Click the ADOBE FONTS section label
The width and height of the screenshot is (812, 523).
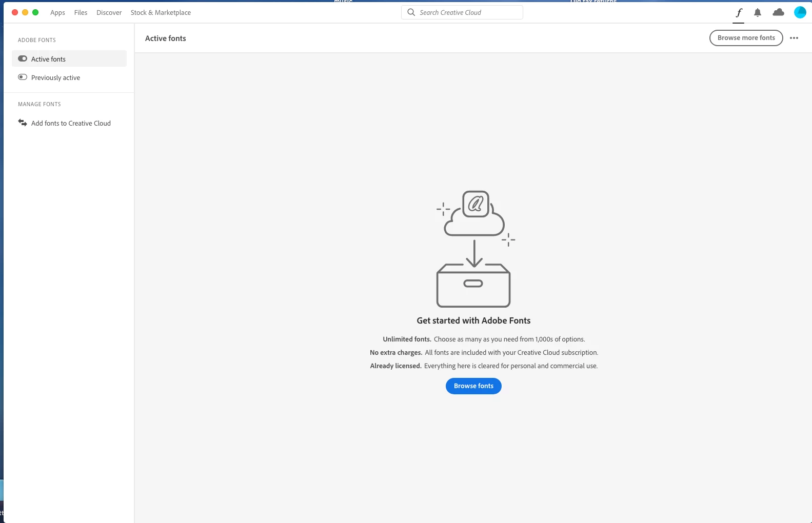(37, 40)
